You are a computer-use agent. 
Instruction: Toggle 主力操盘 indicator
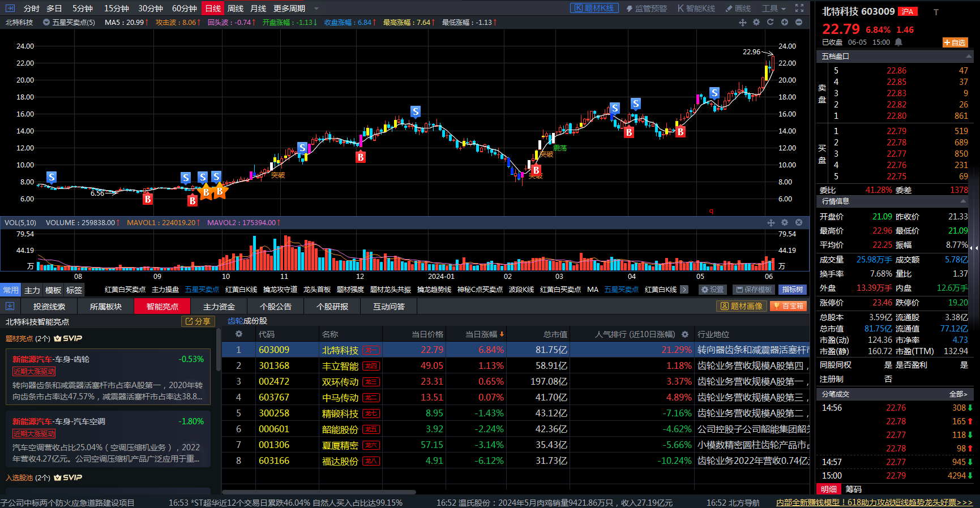pos(165,289)
